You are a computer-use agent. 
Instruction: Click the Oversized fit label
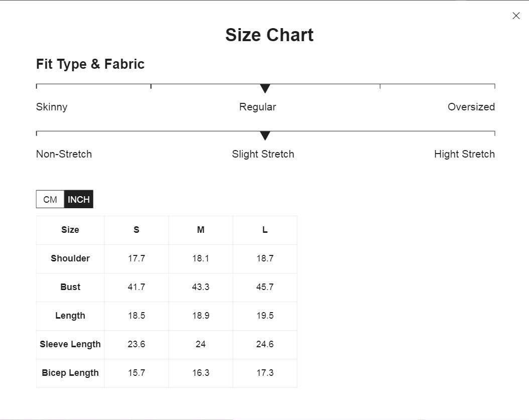click(471, 107)
